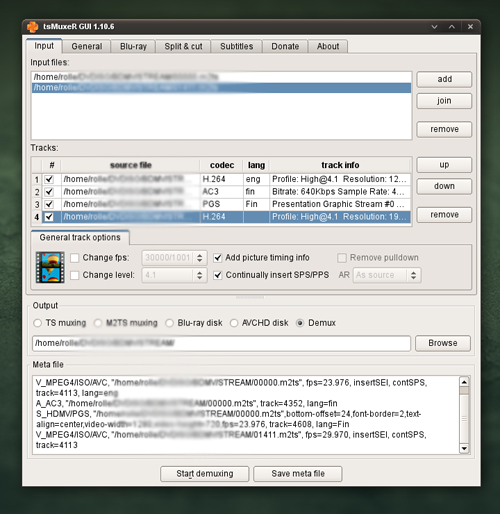Uncheck track 2 AC3 checkbox
500x514 pixels.
tap(49, 192)
